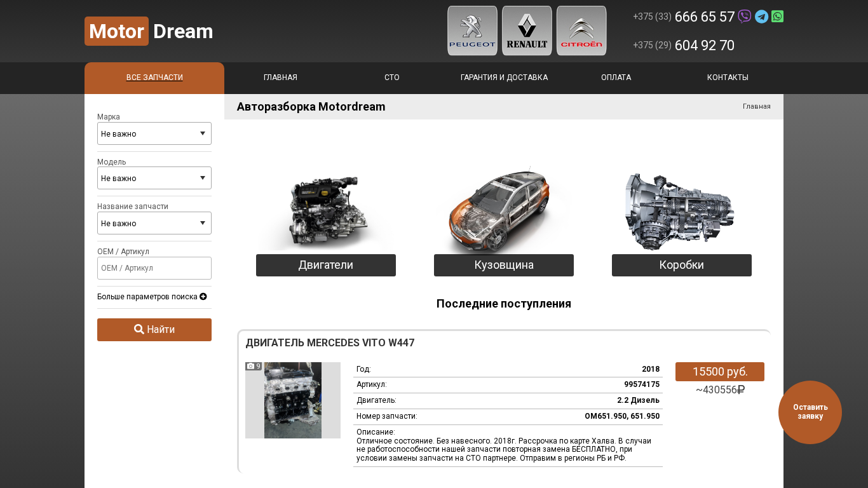Screen dimensions: 868x488
Task: Click the Найти search button
Action: 154,330
